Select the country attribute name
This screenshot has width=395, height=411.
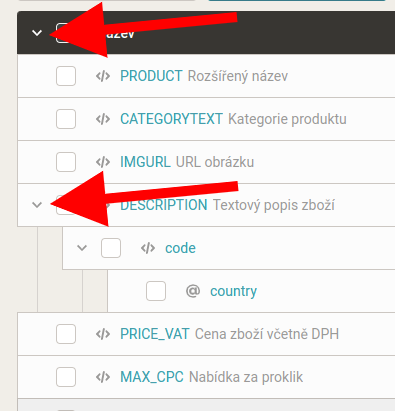233,291
